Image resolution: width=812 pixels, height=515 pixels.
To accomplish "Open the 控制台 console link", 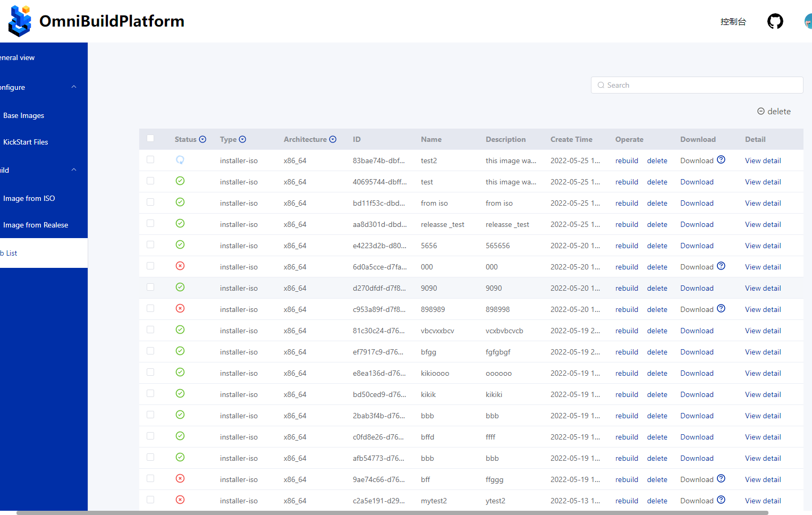I will (733, 22).
